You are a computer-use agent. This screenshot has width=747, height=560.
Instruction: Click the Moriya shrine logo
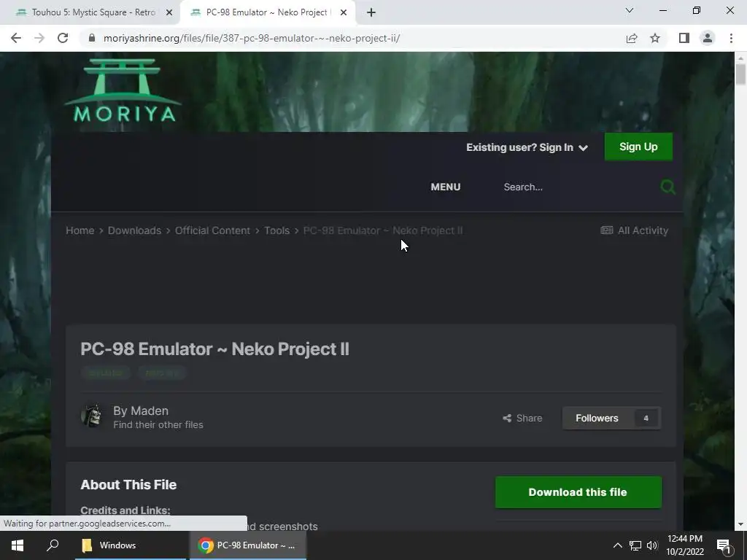123,90
